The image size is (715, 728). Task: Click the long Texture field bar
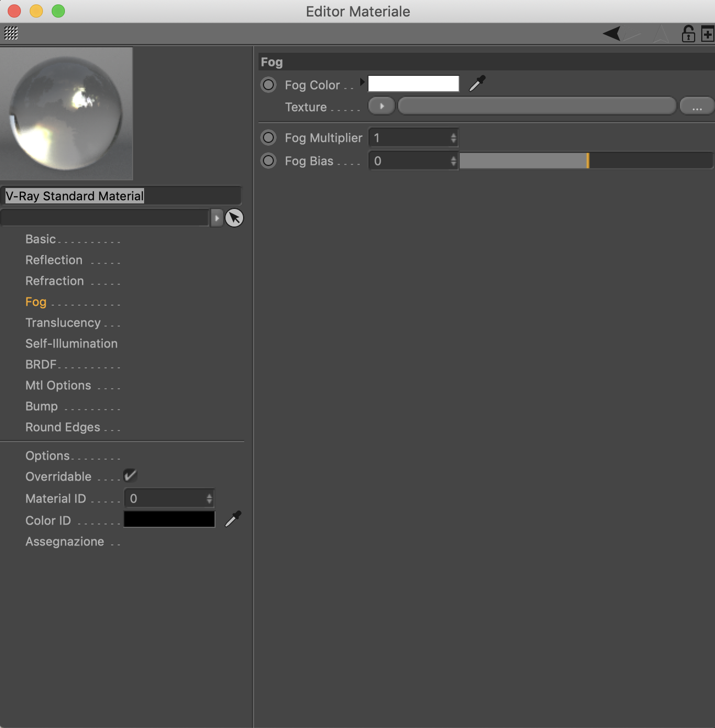click(x=537, y=106)
